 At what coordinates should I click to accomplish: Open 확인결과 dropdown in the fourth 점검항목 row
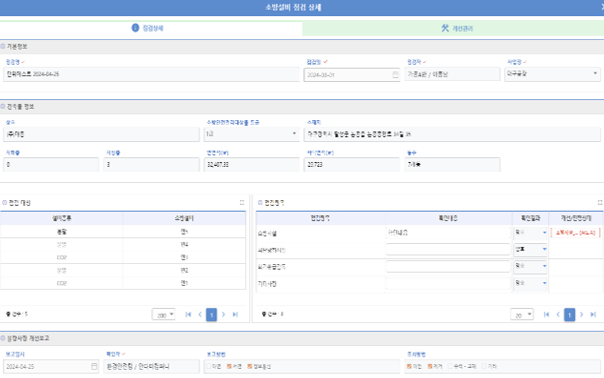(530, 283)
